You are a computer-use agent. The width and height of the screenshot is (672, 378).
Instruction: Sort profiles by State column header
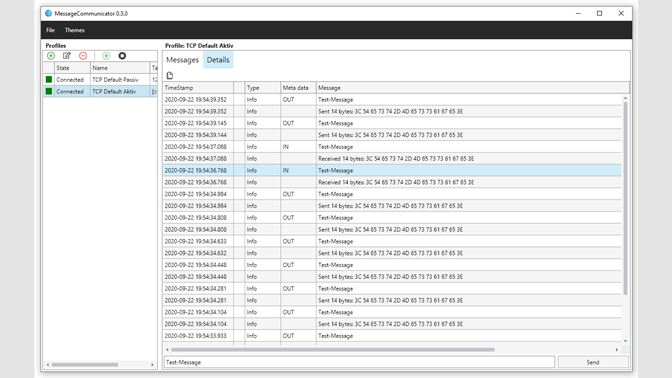point(72,68)
